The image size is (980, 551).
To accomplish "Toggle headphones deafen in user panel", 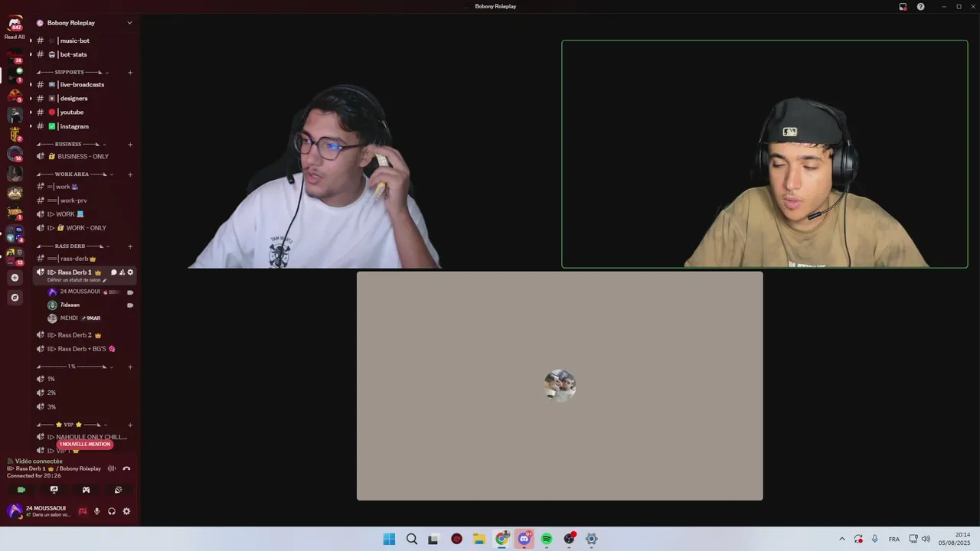I will click(x=112, y=511).
